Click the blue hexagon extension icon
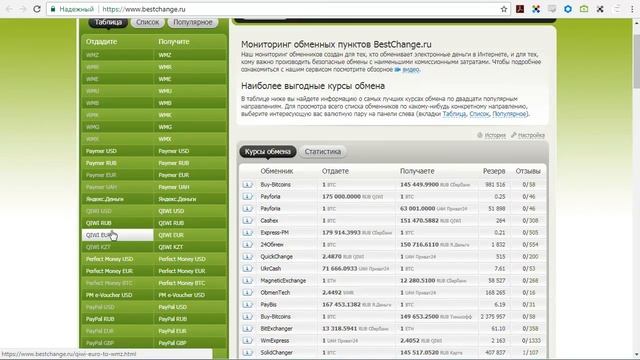The width and height of the screenshot is (640, 360). pos(568,9)
